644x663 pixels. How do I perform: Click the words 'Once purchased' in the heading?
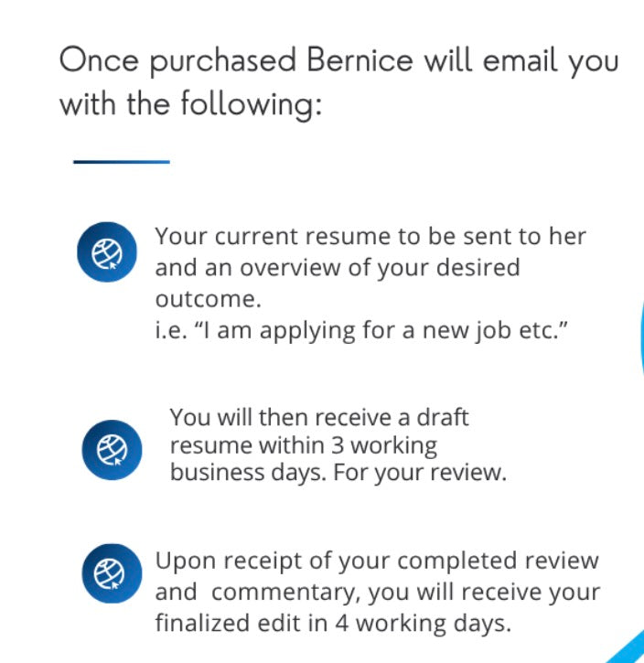(177, 61)
